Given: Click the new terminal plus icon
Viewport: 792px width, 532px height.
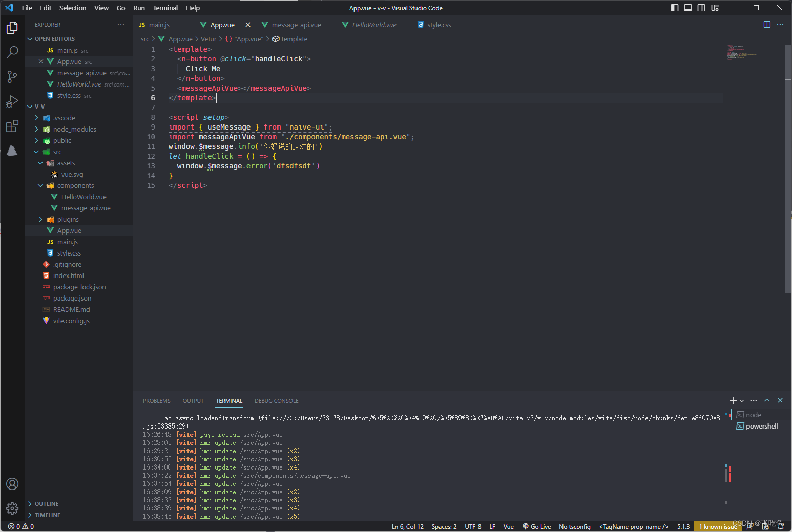Looking at the screenshot, I should 733,401.
